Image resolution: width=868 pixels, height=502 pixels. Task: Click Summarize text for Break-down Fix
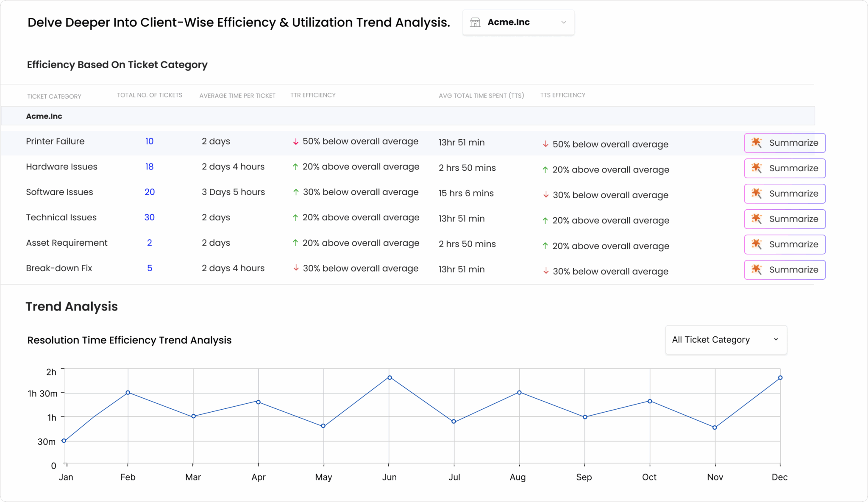793,270
